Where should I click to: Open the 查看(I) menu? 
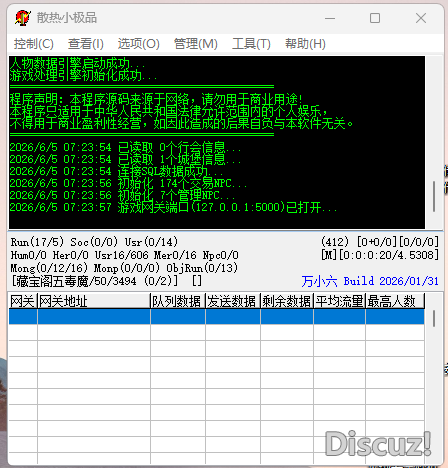point(86,44)
